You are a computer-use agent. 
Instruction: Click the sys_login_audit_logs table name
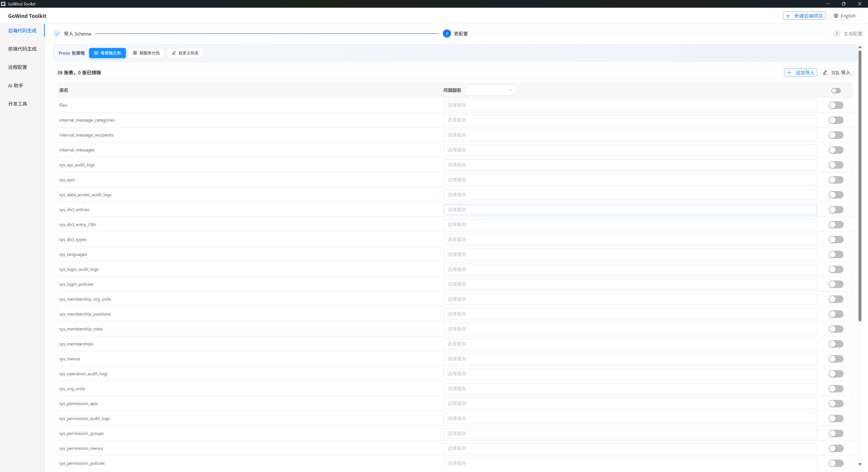(79, 269)
